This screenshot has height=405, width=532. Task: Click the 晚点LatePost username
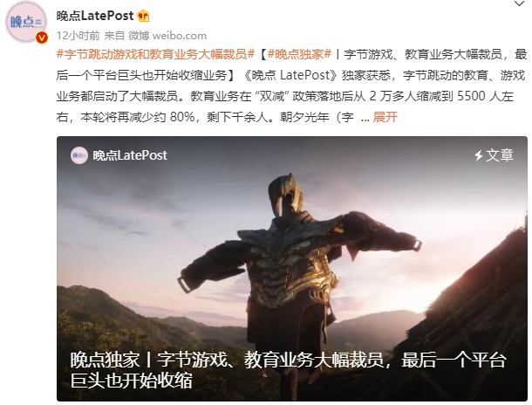point(95,16)
